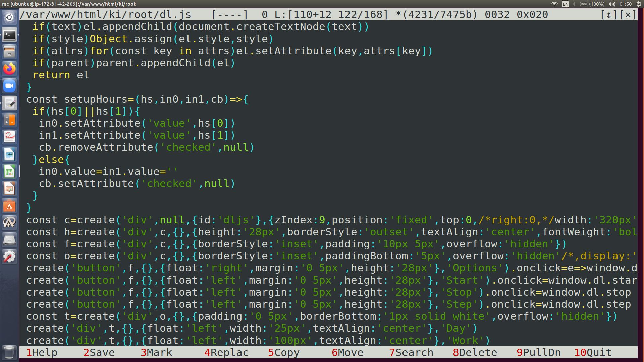
Task: Close the editor with [×] button
Action: pos(628,15)
